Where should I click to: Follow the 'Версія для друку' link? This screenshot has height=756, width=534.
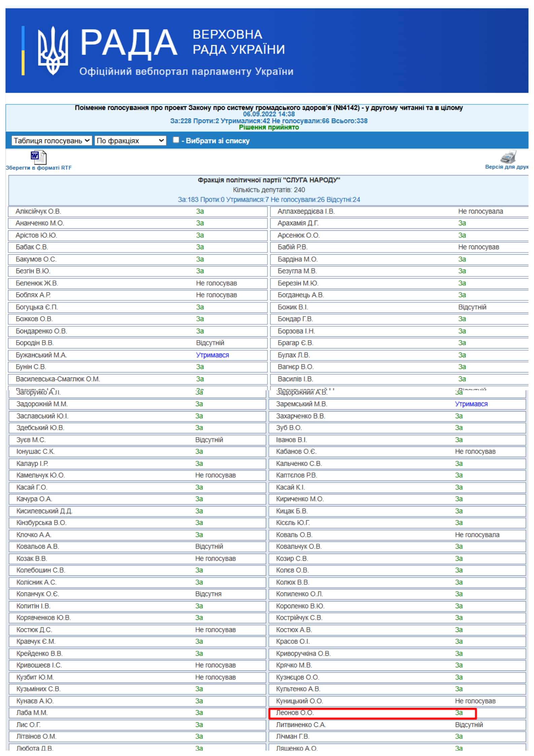(x=507, y=167)
